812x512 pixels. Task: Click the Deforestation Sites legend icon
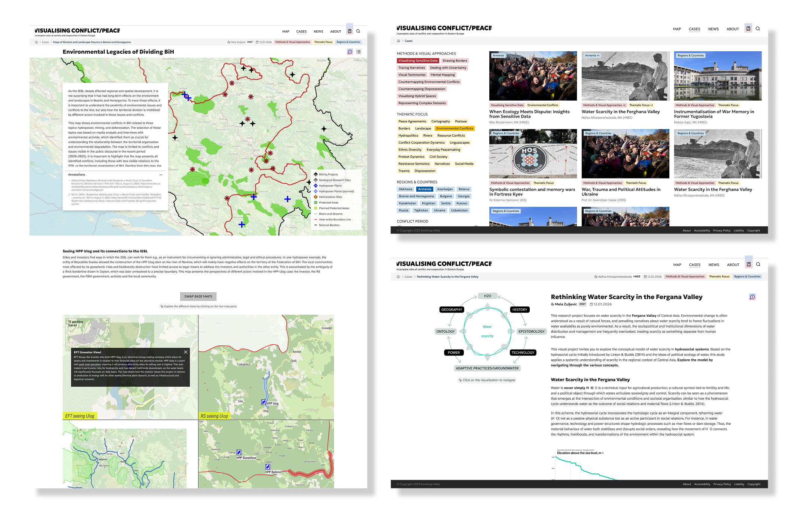[316, 197]
